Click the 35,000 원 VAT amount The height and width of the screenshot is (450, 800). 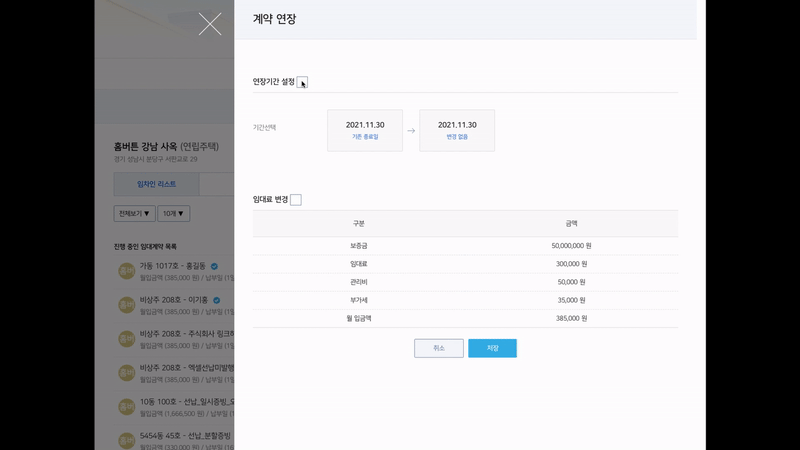571,300
